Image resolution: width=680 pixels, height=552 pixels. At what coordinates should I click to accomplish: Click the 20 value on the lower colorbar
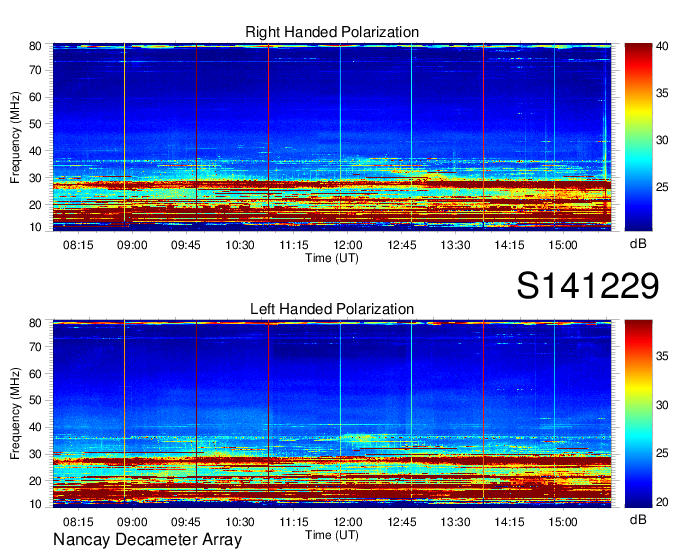point(662,502)
